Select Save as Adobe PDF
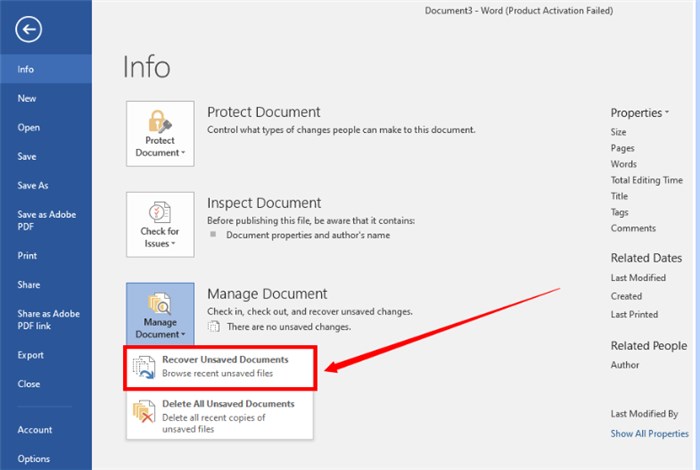The image size is (700, 470). (x=46, y=220)
